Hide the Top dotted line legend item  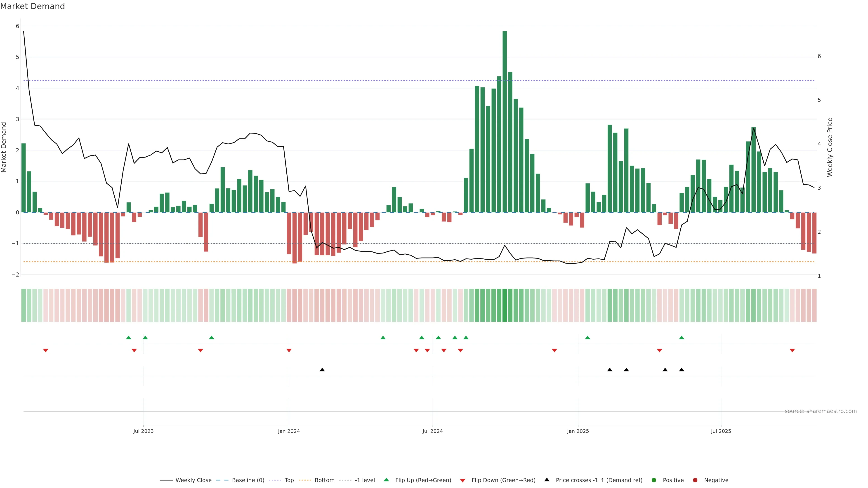coord(289,480)
